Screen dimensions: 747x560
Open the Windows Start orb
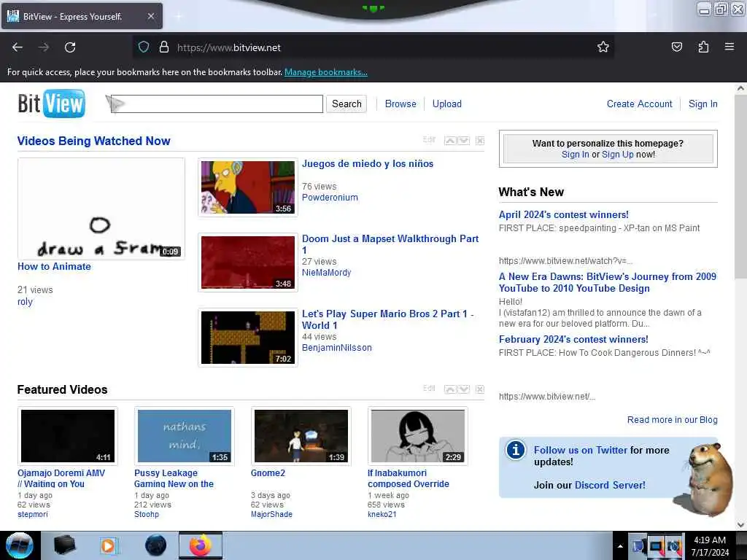point(20,545)
